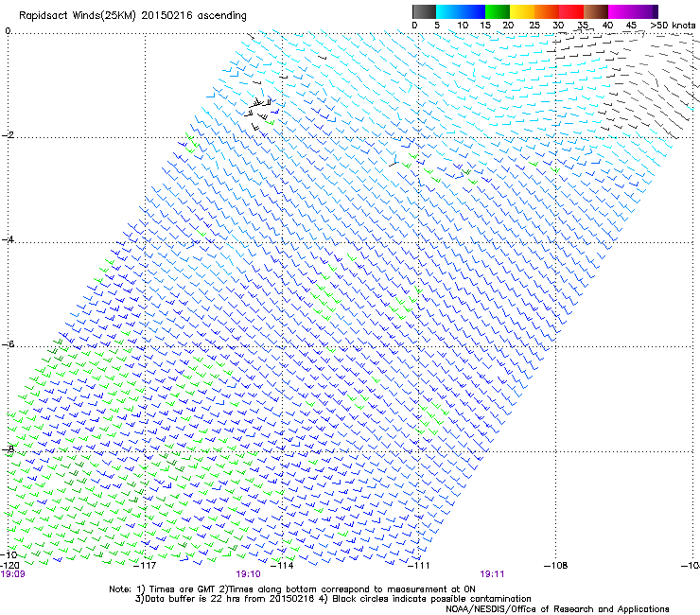Click the "45" label under the color bar
Screen dimensions: 700x615
click(x=631, y=26)
